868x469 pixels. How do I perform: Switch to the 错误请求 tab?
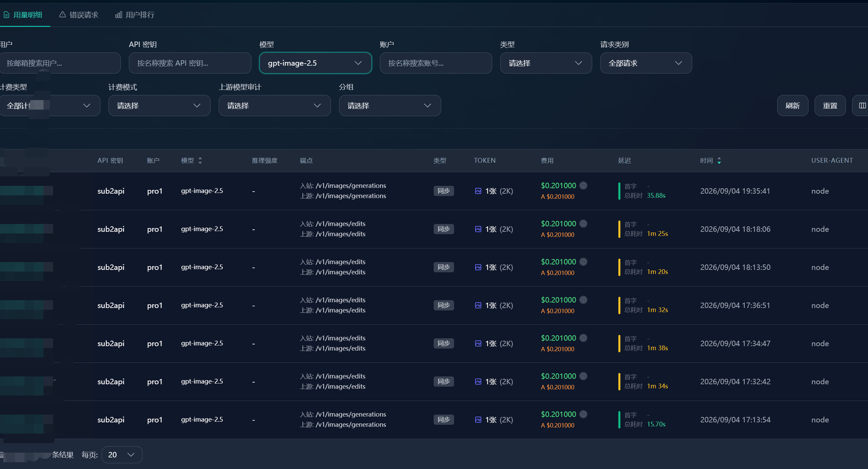[x=79, y=15]
